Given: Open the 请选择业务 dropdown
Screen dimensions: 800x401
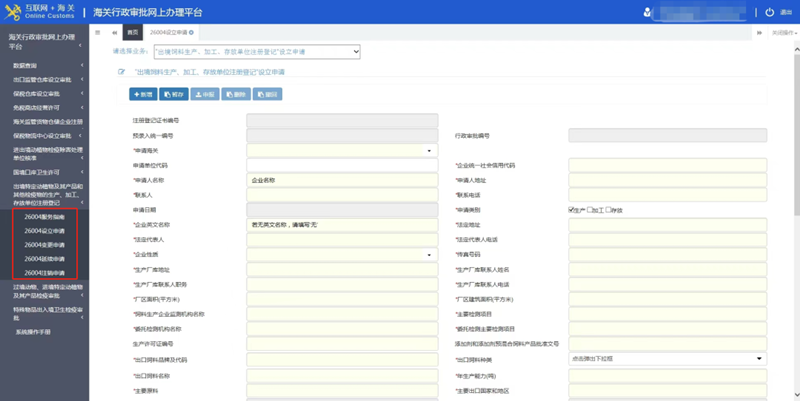Looking at the screenshot, I should [x=257, y=52].
